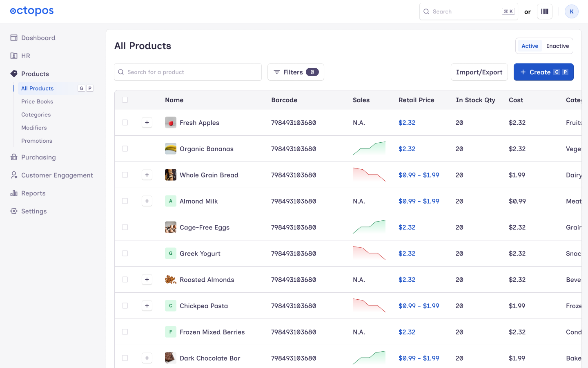Click the Cage-Free Eggs sales sparkline
Screen dimensions: 588x368
tap(369, 227)
